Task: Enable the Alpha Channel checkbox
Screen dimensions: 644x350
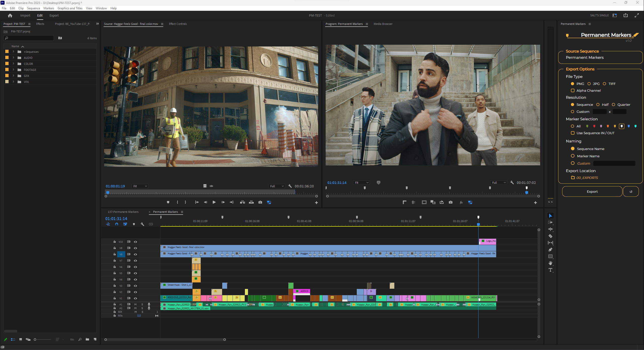Action: tap(573, 90)
